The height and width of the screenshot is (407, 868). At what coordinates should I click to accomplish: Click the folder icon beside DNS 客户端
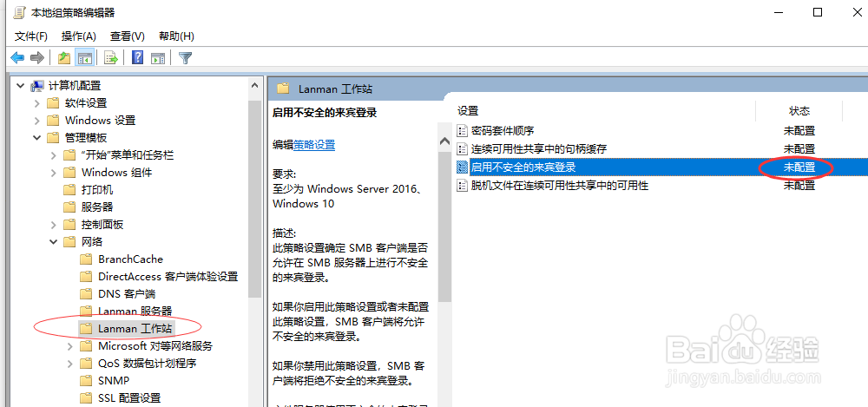86,293
